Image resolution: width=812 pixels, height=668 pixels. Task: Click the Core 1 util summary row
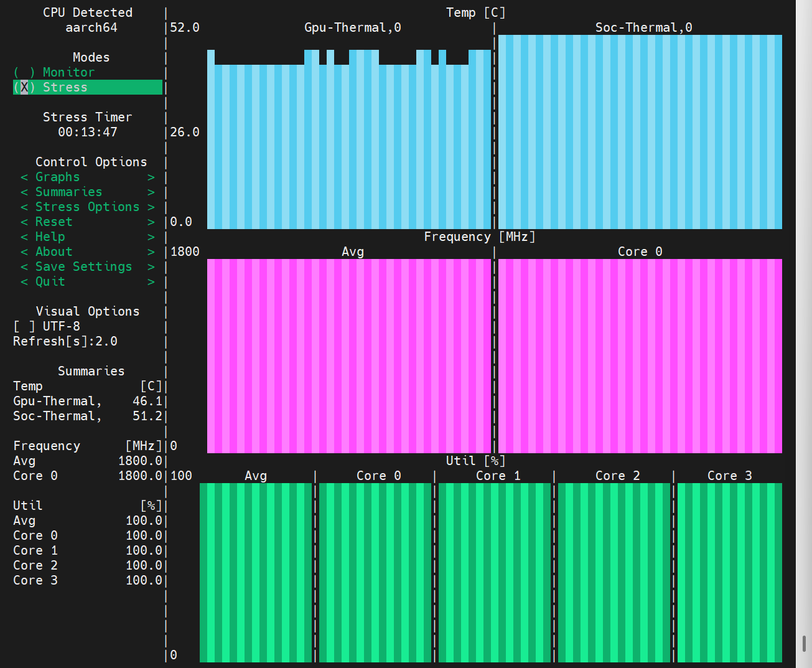pos(88,550)
